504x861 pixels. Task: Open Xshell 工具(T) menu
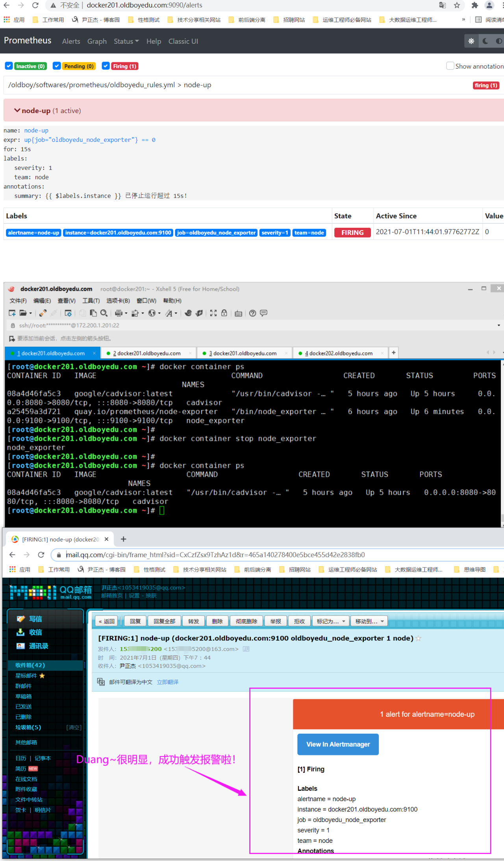[x=91, y=301]
